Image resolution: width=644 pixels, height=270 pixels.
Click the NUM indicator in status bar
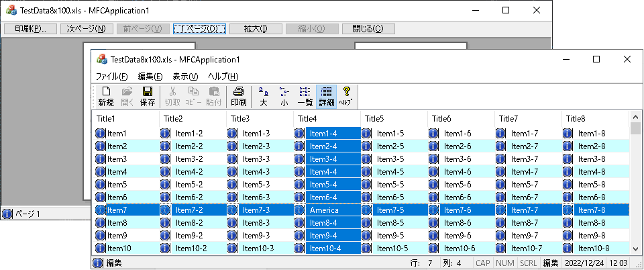[505, 263]
